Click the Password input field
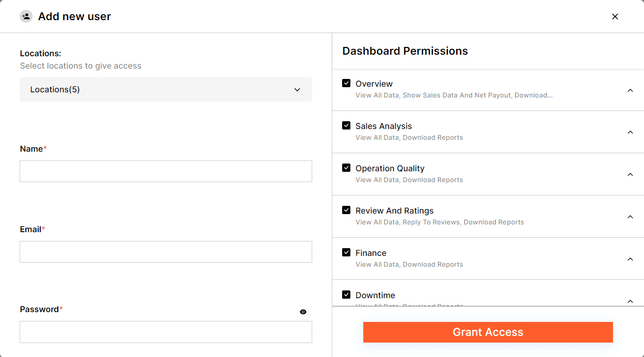Viewport: 644px width, 357px height. (166, 332)
